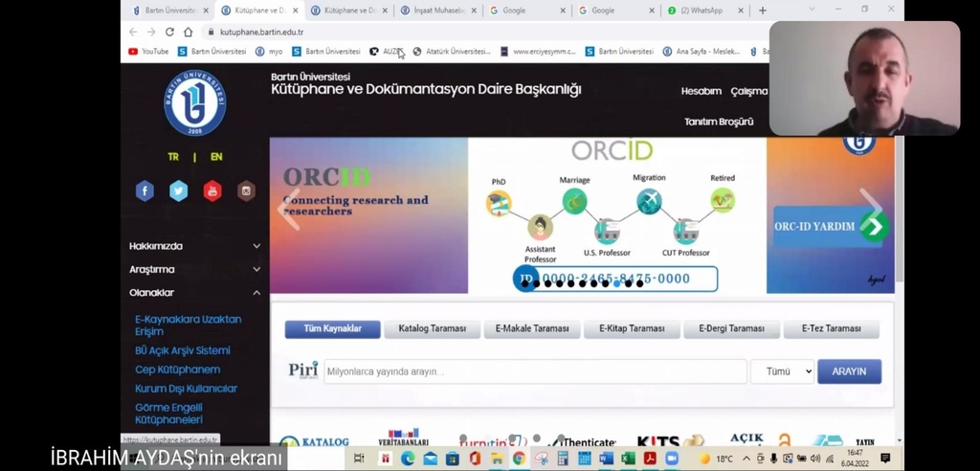
Task: Select the Katalog Taraması tab
Action: (x=432, y=328)
